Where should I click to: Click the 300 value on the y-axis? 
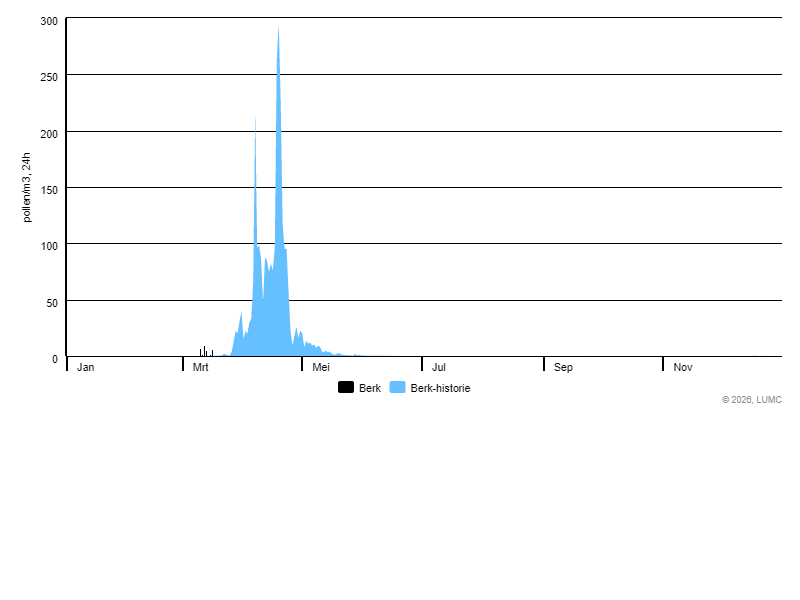(x=50, y=21)
